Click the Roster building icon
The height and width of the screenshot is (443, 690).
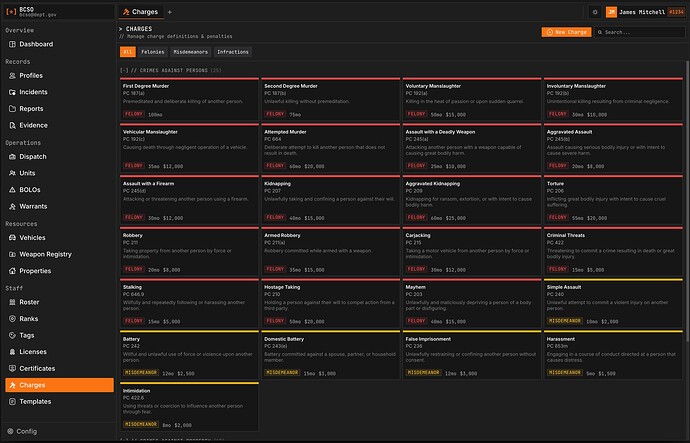(12, 302)
